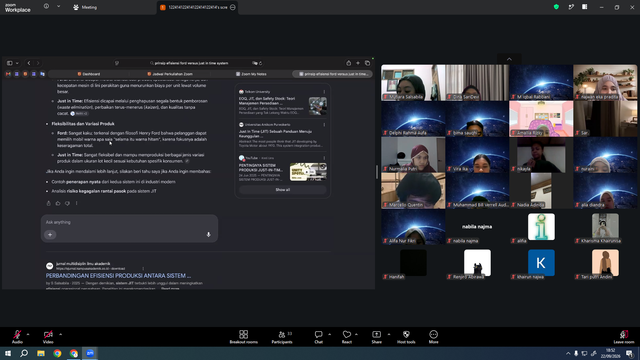
Task: Open three-dot menu on Telkom University card
Action: click(324, 92)
